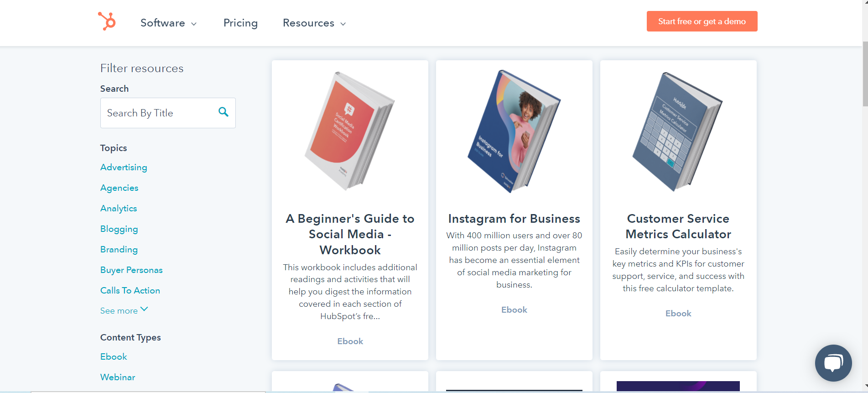Click the Customer Service Metrics Calculator cover

pyautogui.click(x=678, y=131)
